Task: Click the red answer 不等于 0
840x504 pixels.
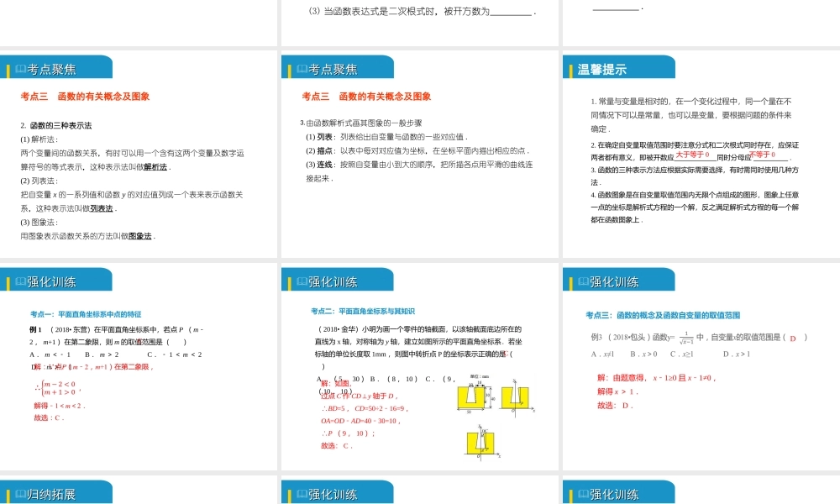Action: [x=763, y=155]
